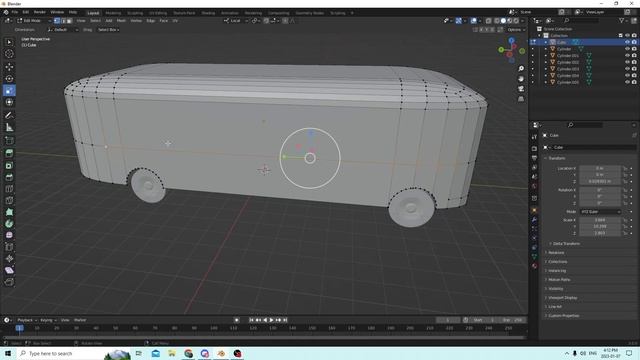Image resolution: width=640 pixels, height=360 pixels.
Task: Enable face select mode
Action: coord(69,20)
